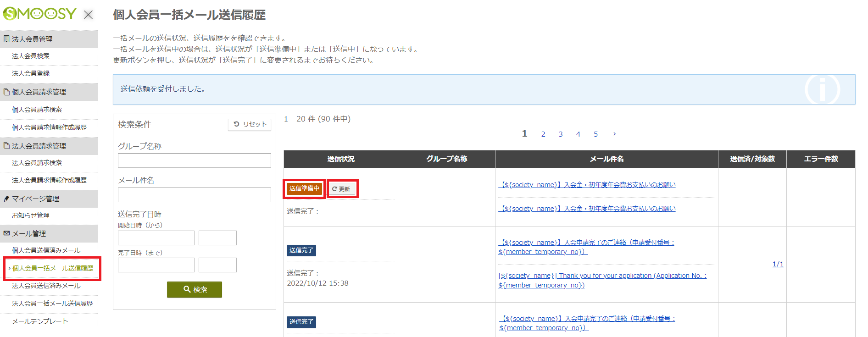Focus the メール件名 input field
868x337 pixels.
click(x=194, y=195)
